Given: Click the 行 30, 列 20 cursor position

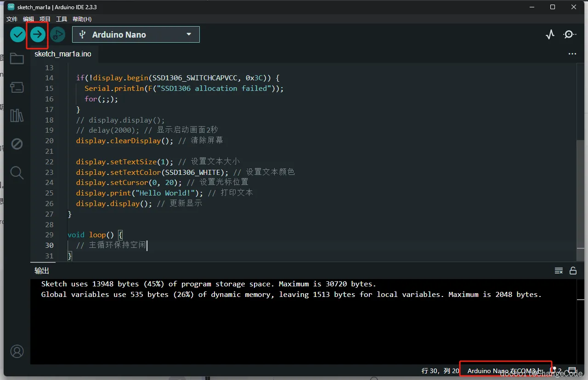Looking at the screenshot, I should (440, 371).
